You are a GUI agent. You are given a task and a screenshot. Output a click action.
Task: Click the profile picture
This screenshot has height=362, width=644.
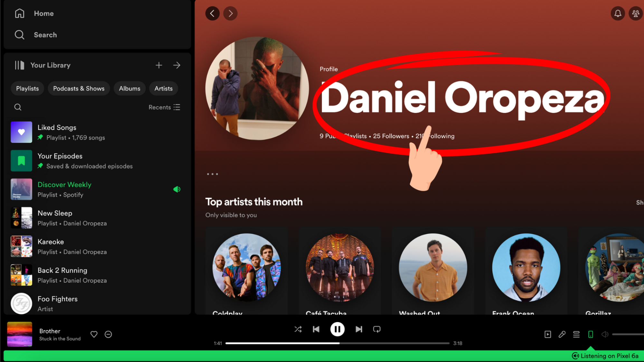pyautogui.click(x=257, y=88)
